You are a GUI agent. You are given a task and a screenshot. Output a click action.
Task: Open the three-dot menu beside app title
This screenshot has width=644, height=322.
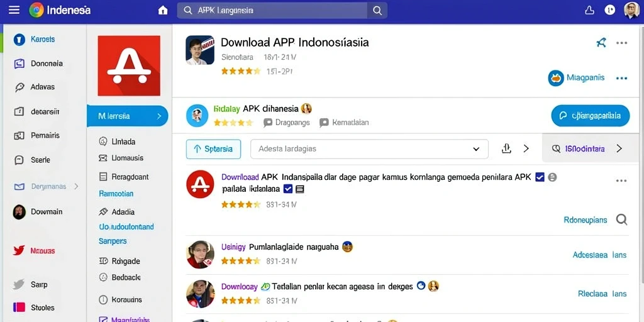pos(621,43)
